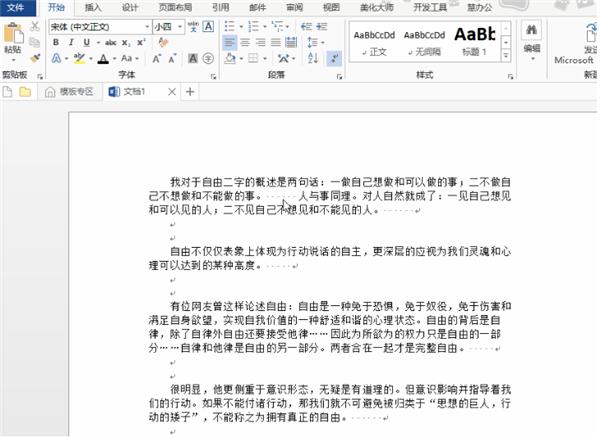Toggle italic formatting

point(71,42)
